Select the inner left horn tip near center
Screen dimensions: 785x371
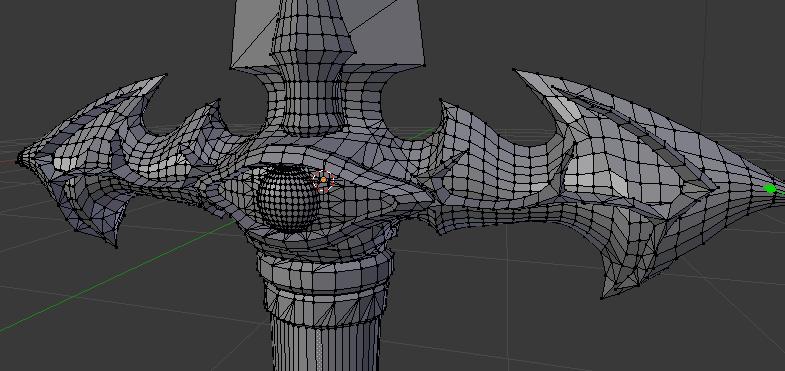[219, 101]
